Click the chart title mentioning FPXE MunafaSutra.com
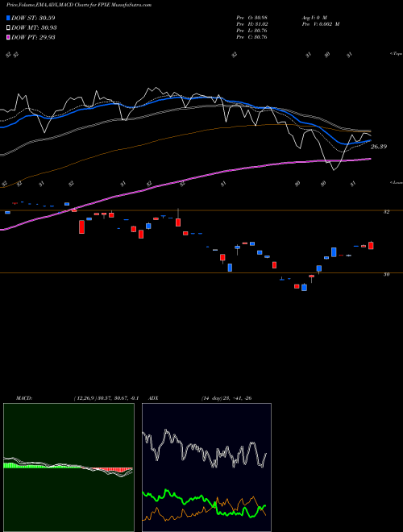 [x=79, y=5]
